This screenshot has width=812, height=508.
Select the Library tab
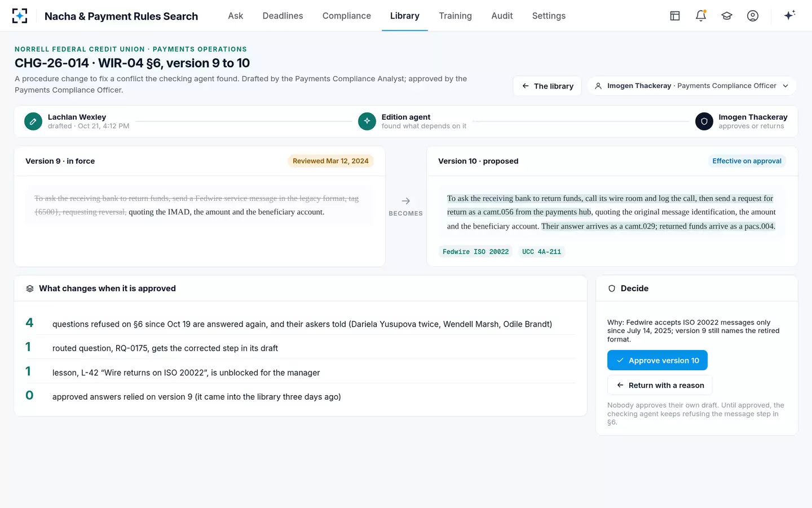[405, 16]
